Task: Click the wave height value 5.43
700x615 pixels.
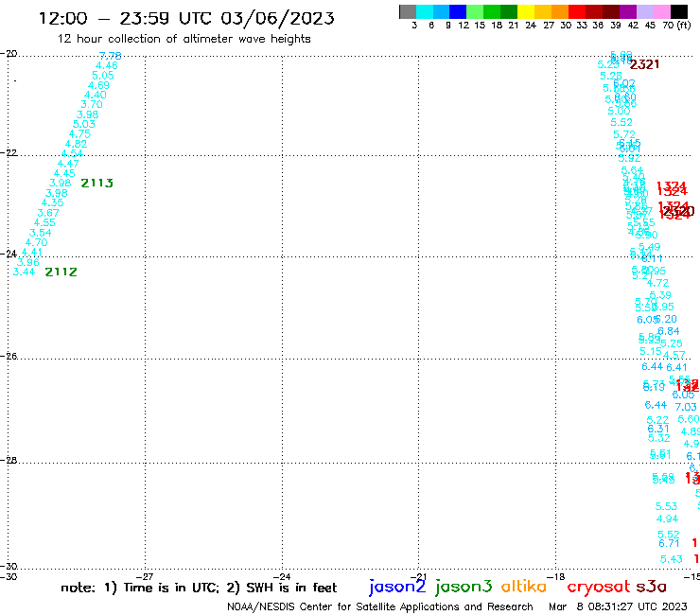Action: [672, 559]
